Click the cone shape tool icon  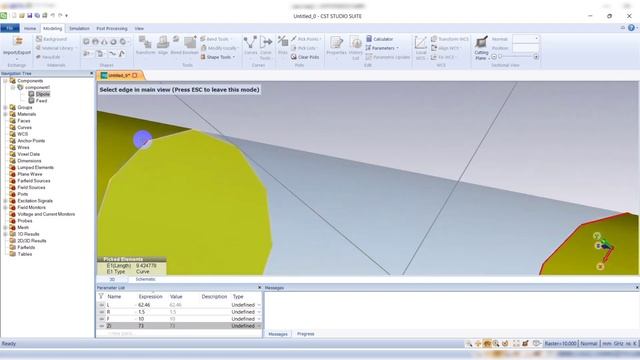(x=104, y=41)
